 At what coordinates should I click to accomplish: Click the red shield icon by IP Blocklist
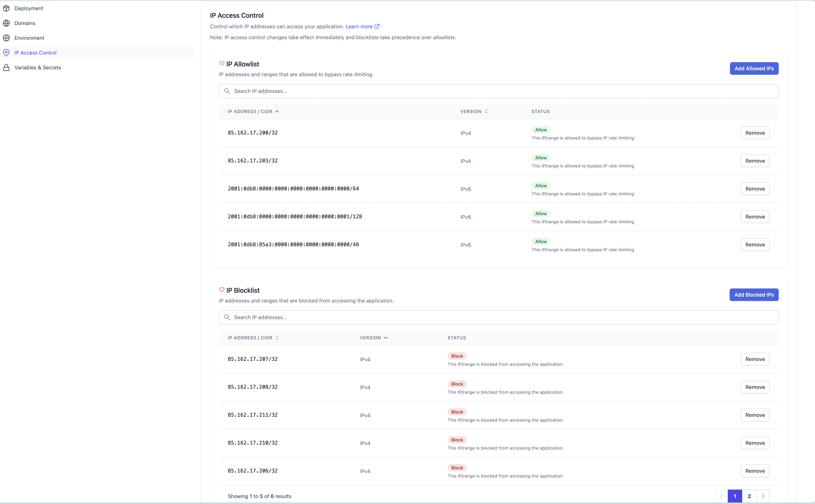[x=222, y=290]
